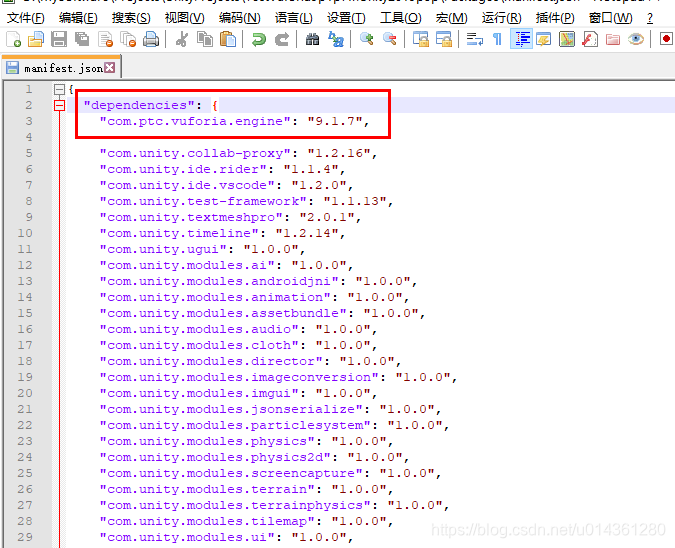
Task: Click the com.unity.collab-proxy line
Action: 238,153
